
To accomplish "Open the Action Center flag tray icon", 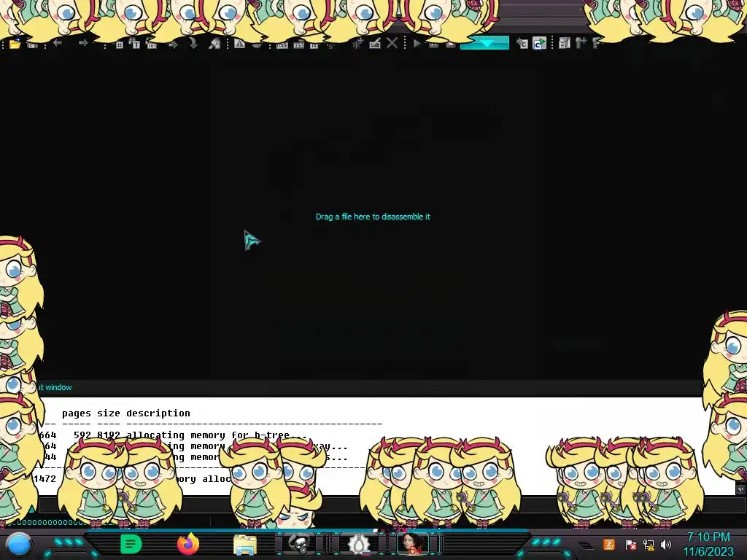I will (631, 544).
